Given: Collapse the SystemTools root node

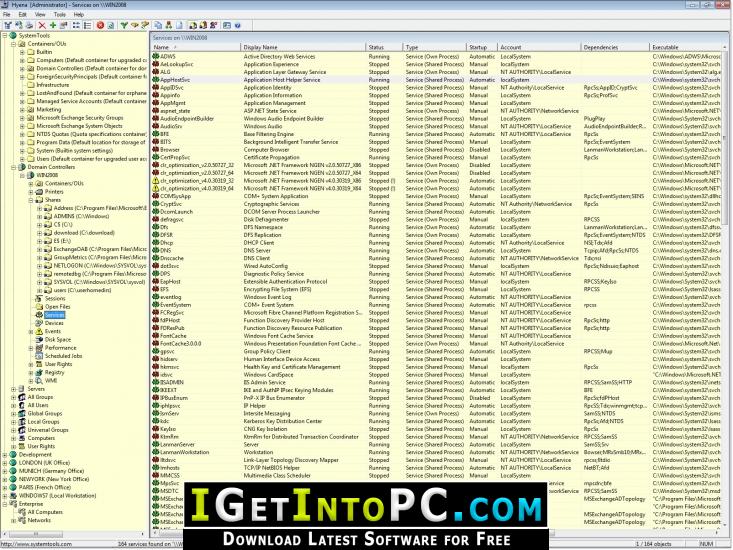Looking at the screenshot, I should click(5, 36).
